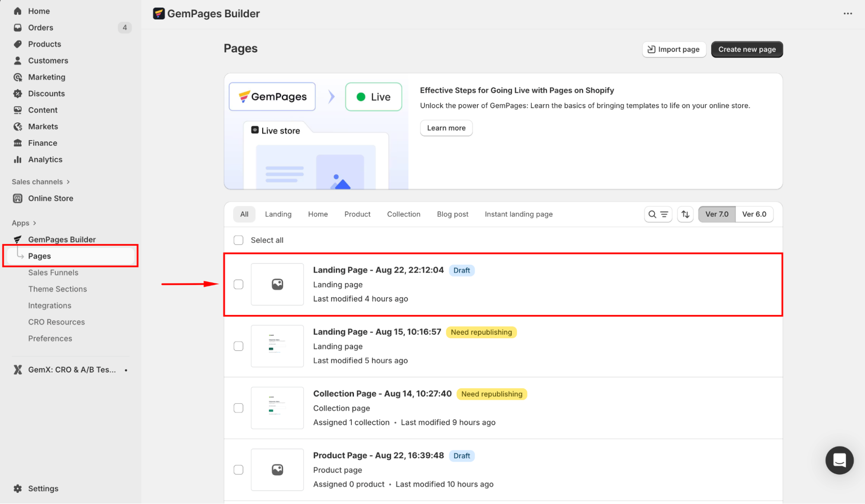The width and height of the screenshot is (865, 504).
Task: Expand the Apps section chevron
Action: tap(35, 223)
